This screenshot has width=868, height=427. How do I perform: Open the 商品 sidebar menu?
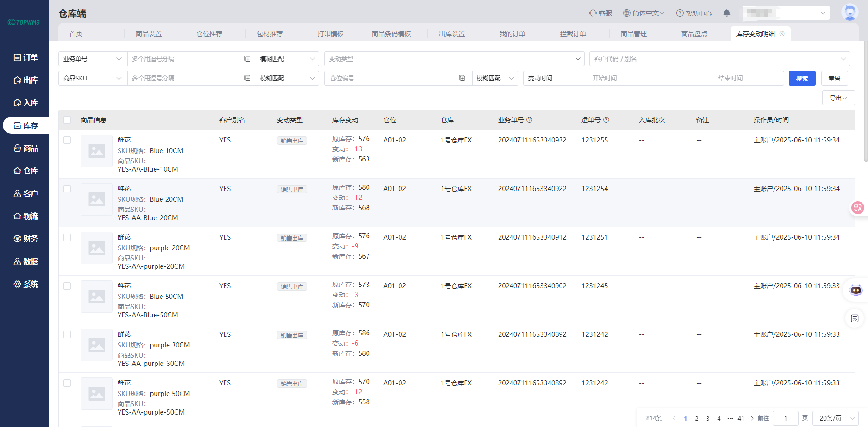pyautogui.click(x=26, y=148)
